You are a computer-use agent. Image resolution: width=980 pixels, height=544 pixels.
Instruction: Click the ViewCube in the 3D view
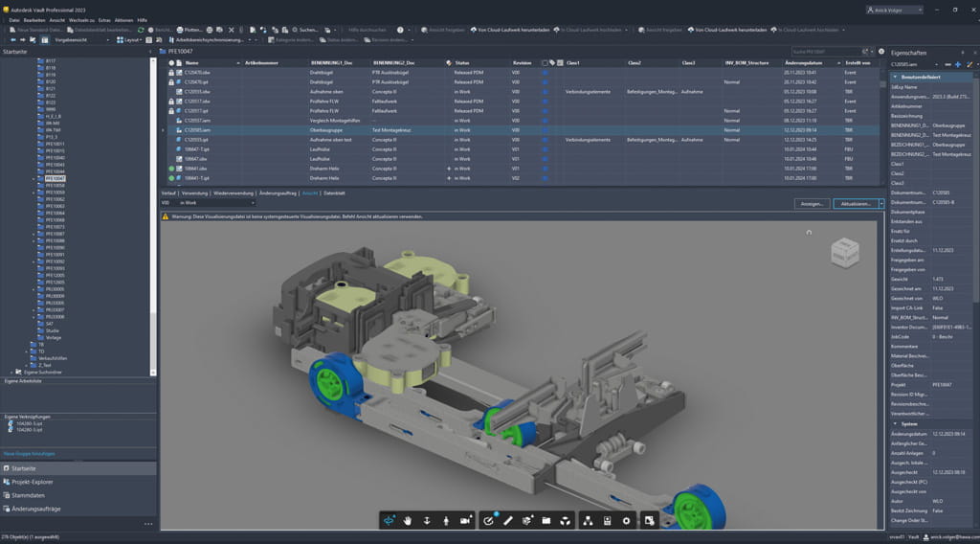(x=844, y=253)
